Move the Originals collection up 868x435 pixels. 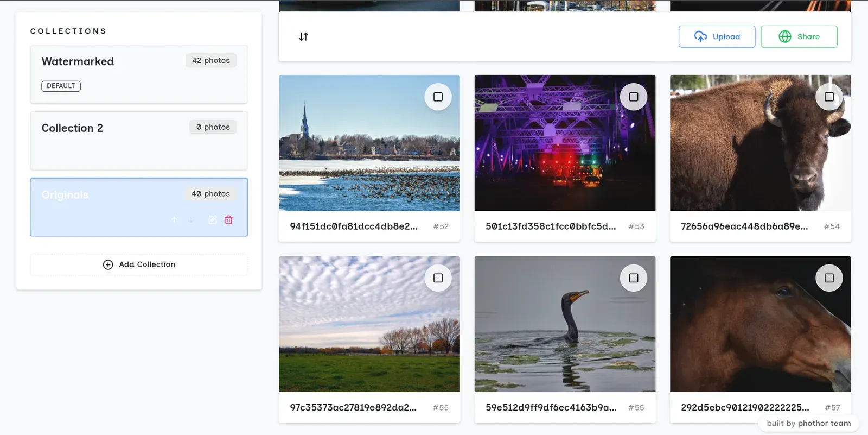click(x=175, y=220)
